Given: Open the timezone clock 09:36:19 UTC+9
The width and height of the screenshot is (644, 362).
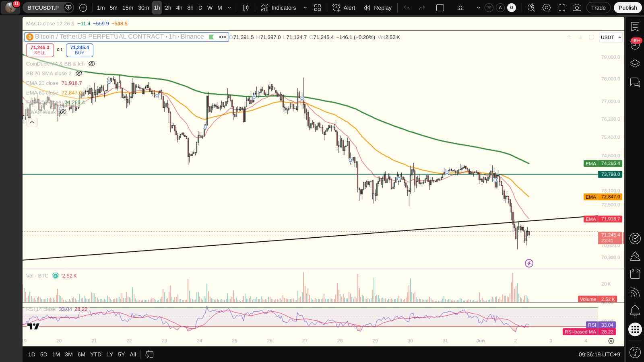Looking at the screenshot, I should (x=599, y=354).
